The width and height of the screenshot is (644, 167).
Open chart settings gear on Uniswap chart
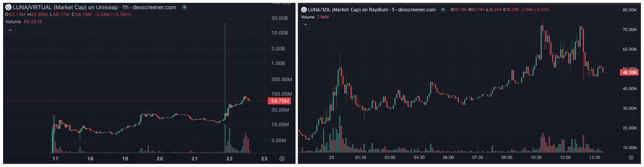pyautogui.click(x=282, y=159)
